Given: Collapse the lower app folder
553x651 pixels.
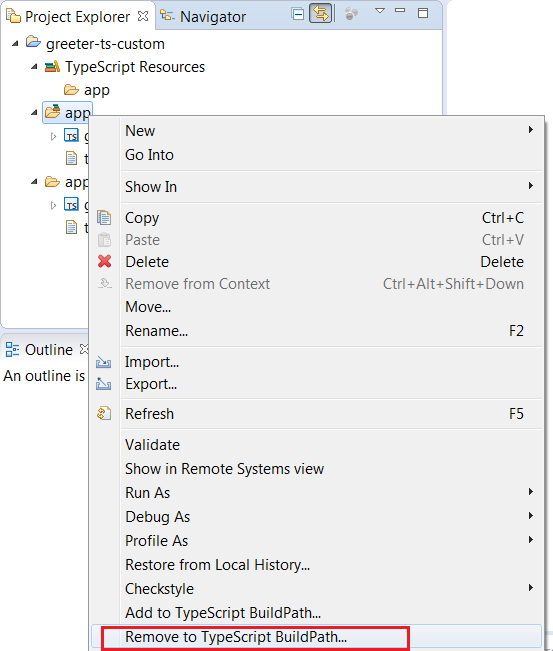Looking at the screenshot, I should click(x=34, y=181).
